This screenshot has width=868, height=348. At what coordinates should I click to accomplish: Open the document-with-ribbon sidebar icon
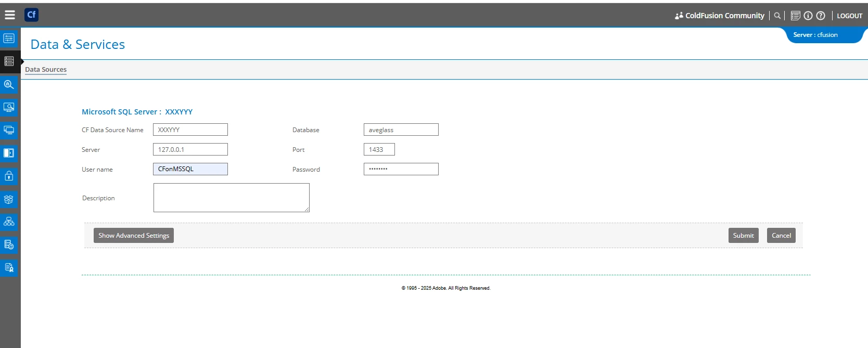pyautogui.click(x=9, y=268)
